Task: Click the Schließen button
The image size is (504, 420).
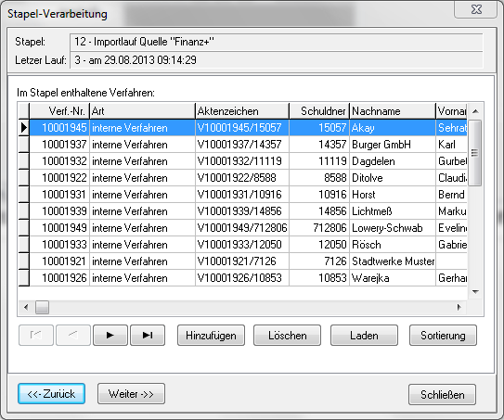Action: click(443, 394)
